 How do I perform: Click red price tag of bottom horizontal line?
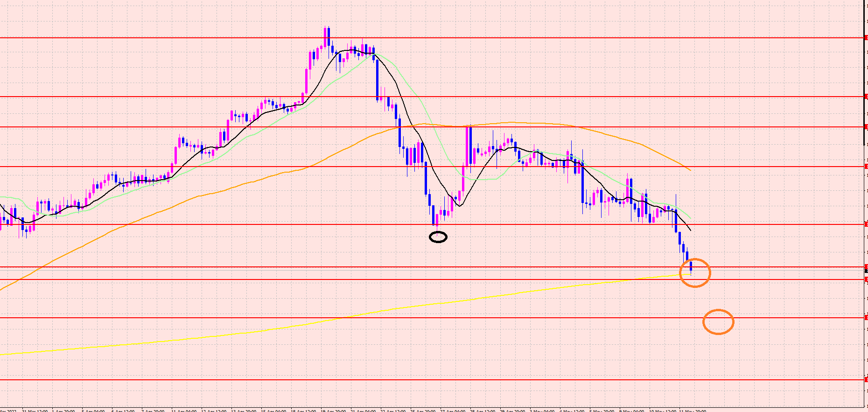tap(866, 379)
